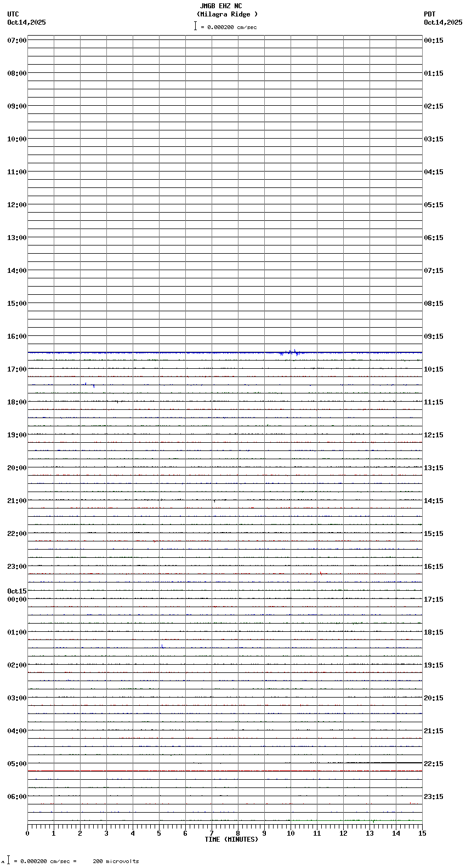Viewport: 466px width, 868px height.
Task: Click the 06:00 UTC time label
Action: 17,797
